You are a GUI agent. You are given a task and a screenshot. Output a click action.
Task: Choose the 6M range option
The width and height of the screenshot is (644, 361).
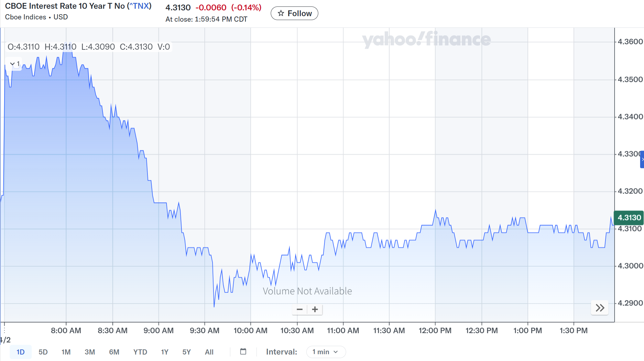point(114,352)
